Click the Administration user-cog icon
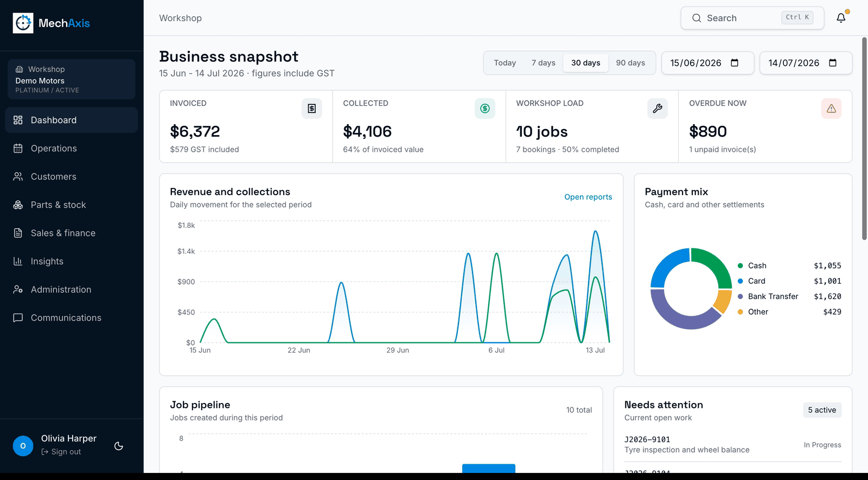The height and width of the screenshot is (480, 868). [18, 289]
